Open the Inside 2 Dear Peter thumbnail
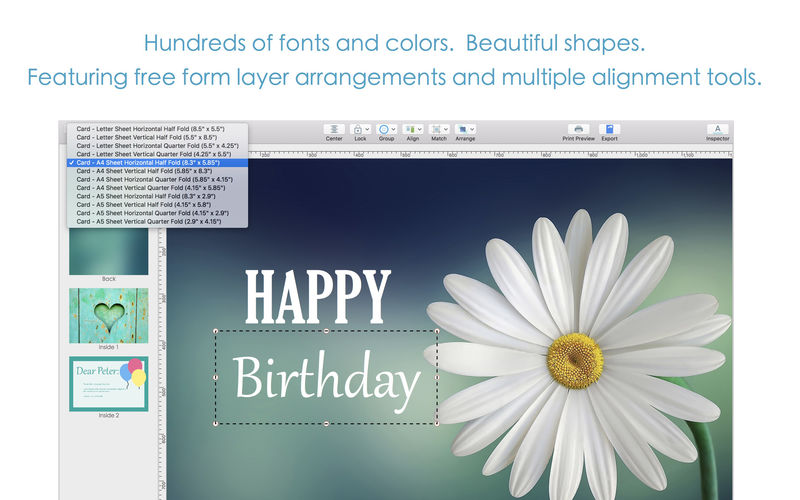This screenshot has height=500, width=800. tap(109, 384)
